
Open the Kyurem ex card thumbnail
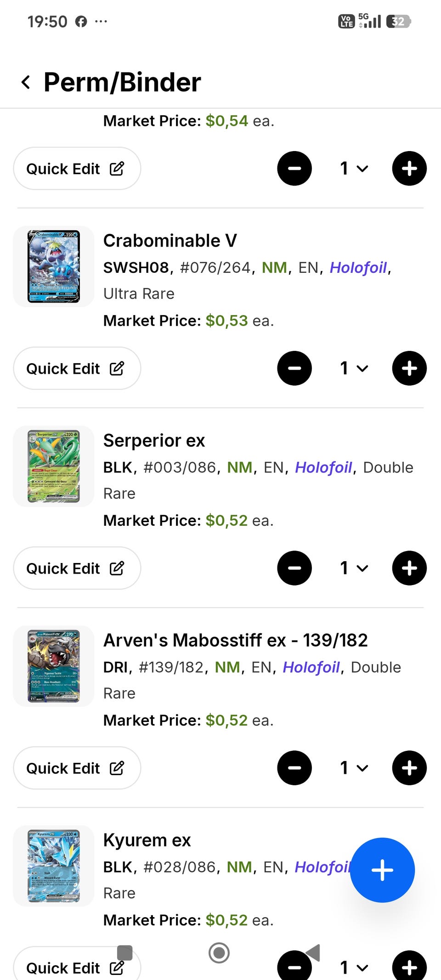pyautogui.click(x=54, y=866)
